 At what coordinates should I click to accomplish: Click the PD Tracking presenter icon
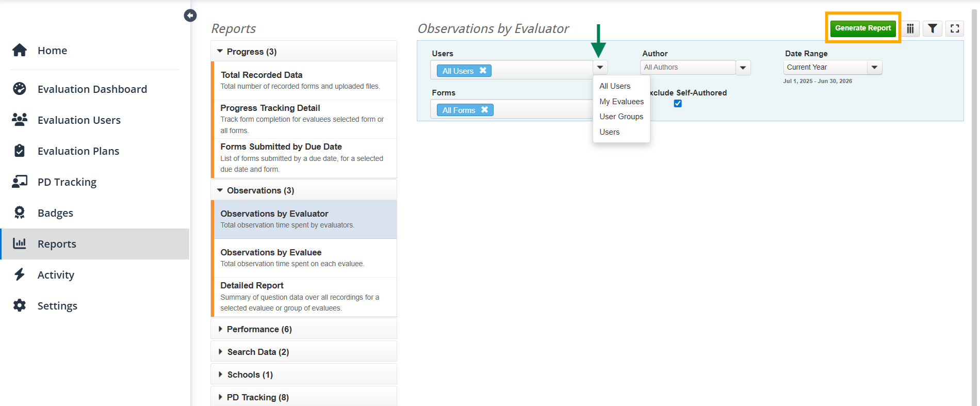[x=20, y=182]
